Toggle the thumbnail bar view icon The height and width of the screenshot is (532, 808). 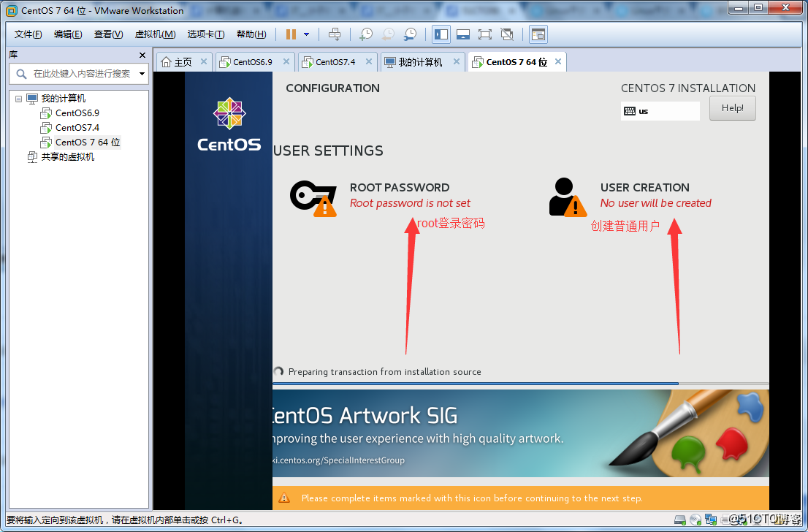coord(462,34)
